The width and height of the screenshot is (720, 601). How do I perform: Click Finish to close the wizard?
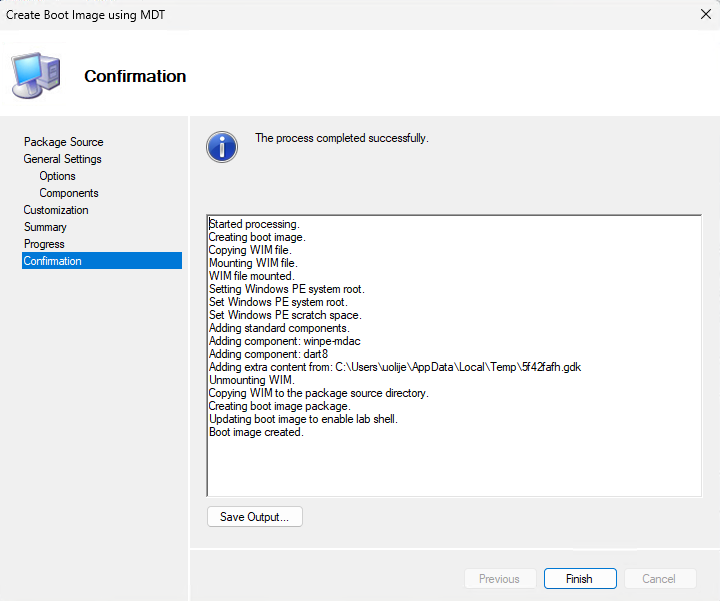click(x=579, y=579)
